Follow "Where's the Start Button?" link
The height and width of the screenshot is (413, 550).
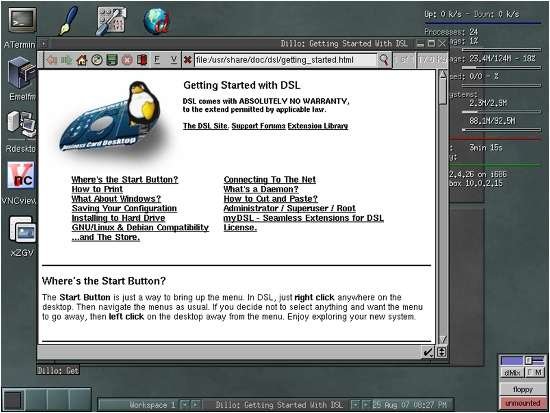click(x=125, y=180)
